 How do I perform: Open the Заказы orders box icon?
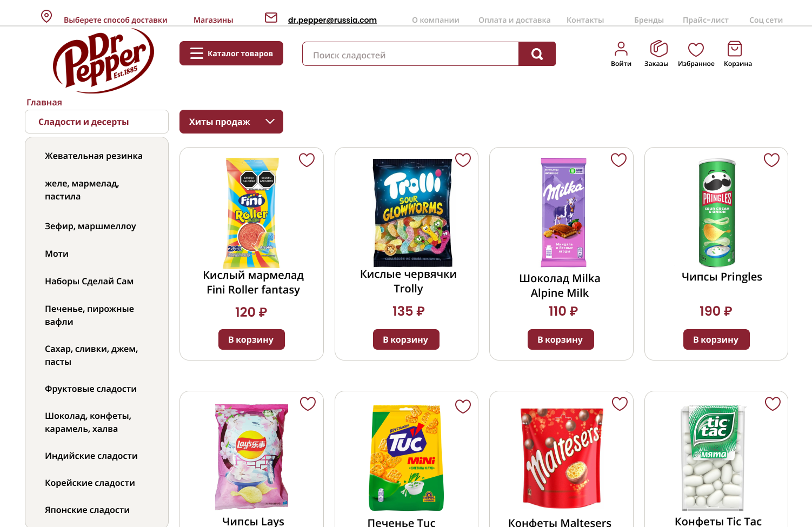[658, 49]
